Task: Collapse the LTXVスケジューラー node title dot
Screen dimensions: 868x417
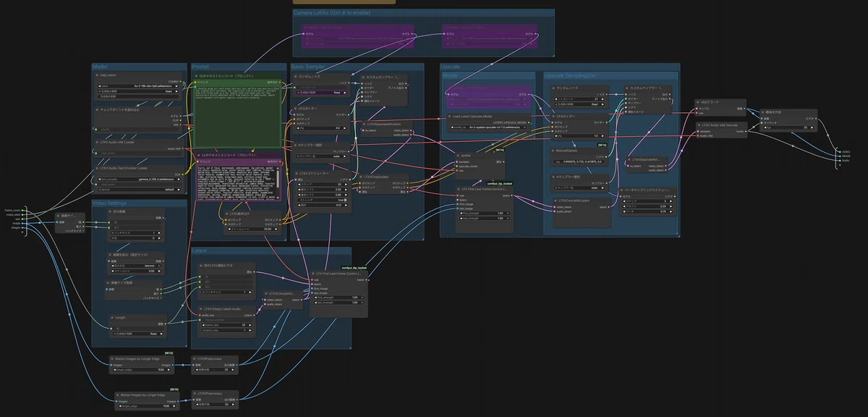Action: (x=297, y=173)
